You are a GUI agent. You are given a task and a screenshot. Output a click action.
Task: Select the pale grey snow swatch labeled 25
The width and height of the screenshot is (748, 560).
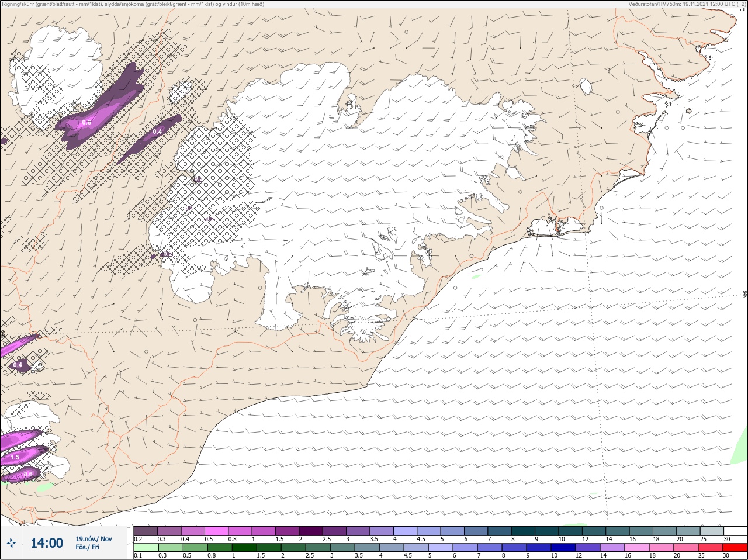pyautogui.click(x=712, y=530)
